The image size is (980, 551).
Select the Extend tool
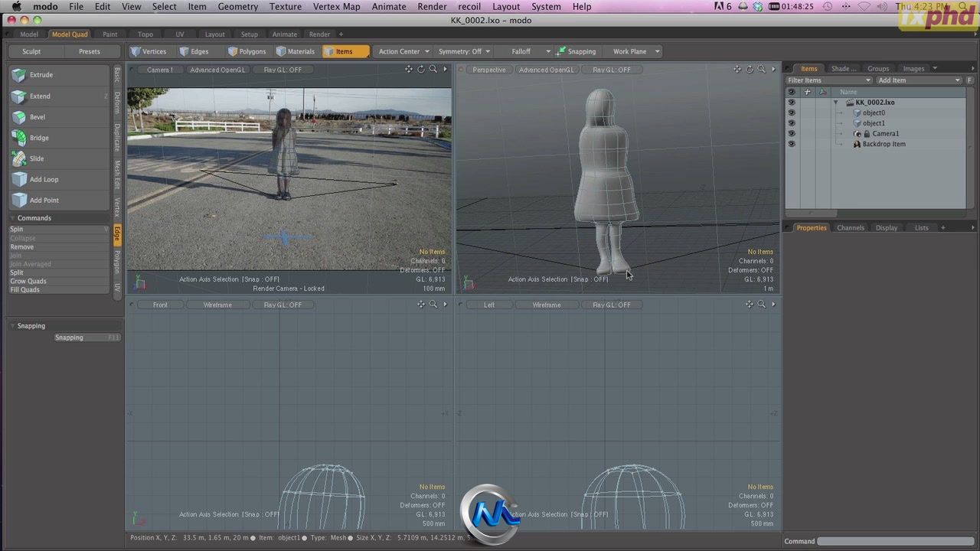click(x=59, y=96)
